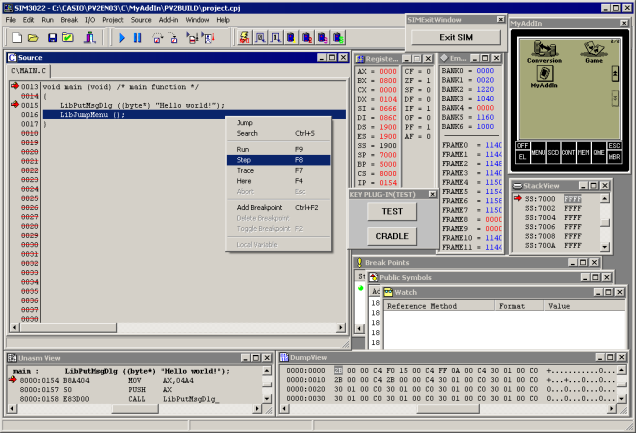Click the signal 1 toolbar icon

point(275,38)
